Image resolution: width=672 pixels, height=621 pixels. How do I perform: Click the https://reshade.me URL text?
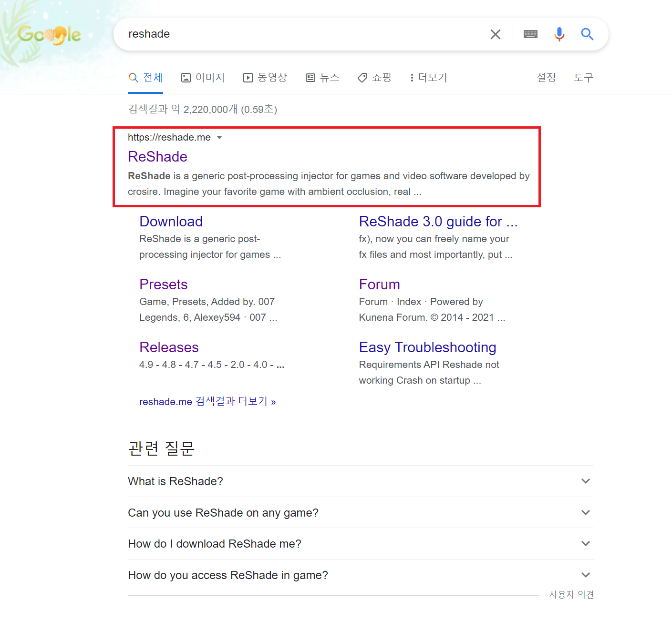coord(169,138)
